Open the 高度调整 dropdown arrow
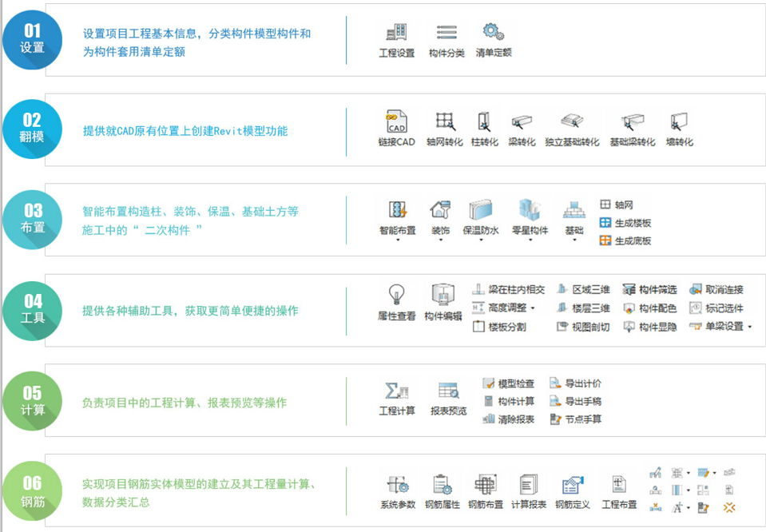Viewport: 766px width, 532px height. pos(533,308)
